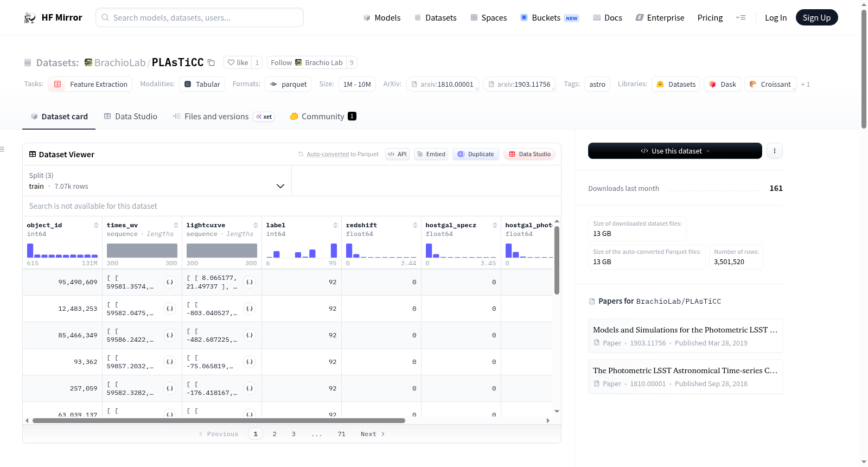Expand times_wv JSON in row 12,483,253
The image size is (868, 467).
tap(170, 309)
